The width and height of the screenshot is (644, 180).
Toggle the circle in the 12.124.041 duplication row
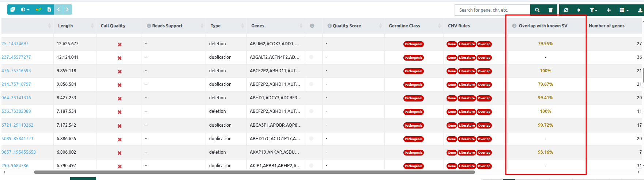coord(311,57)
